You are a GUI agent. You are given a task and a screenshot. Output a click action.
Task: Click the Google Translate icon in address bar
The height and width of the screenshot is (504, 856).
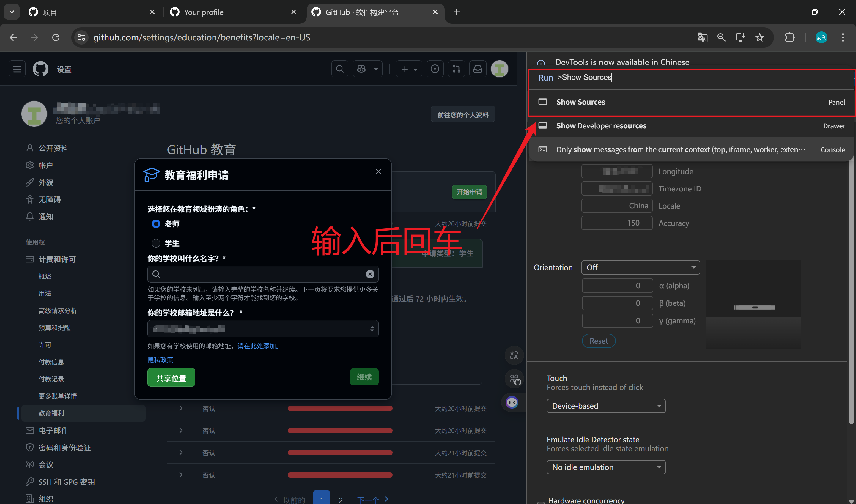[x=702, y=37]
